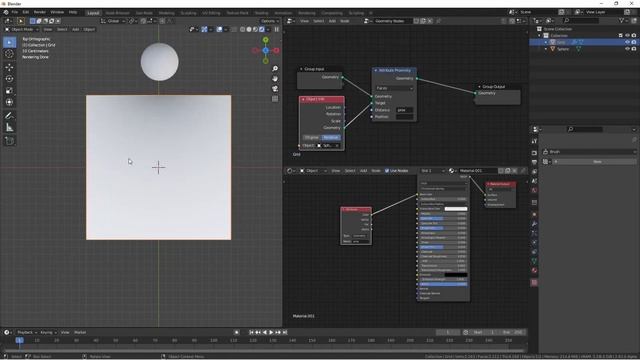
Task: Toggle viewport overlays button
Action: 219,29
